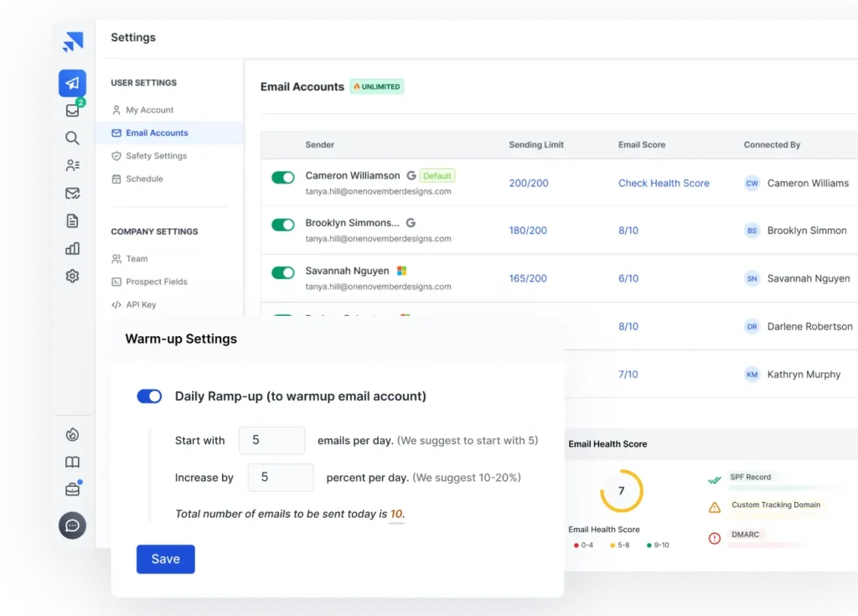Click the paper plane campaigns icon in sidebar
This screenshot has width=858, height=616.
[72, 83]
